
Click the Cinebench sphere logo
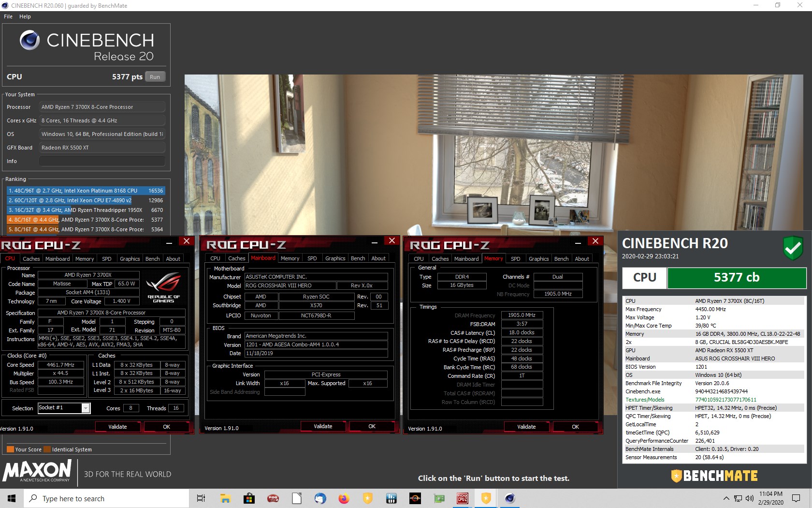coord(29,40)
